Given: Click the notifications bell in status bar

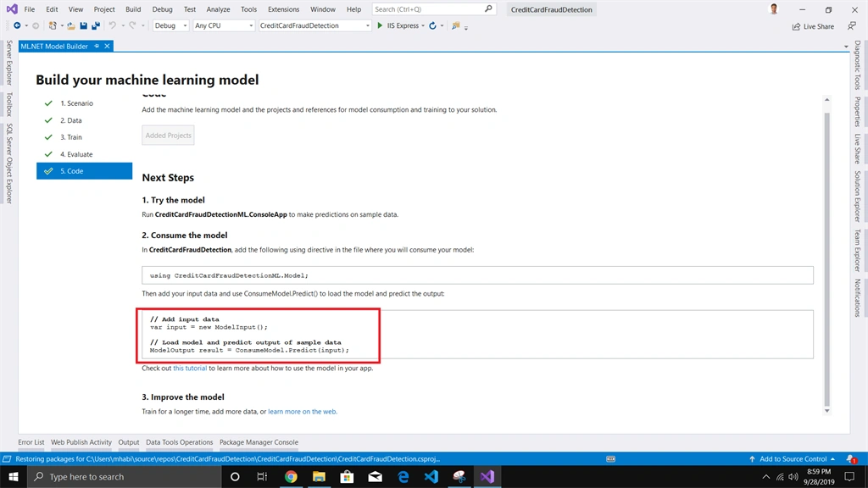Looking at the screenshot, I should click(x=851, y=458).
